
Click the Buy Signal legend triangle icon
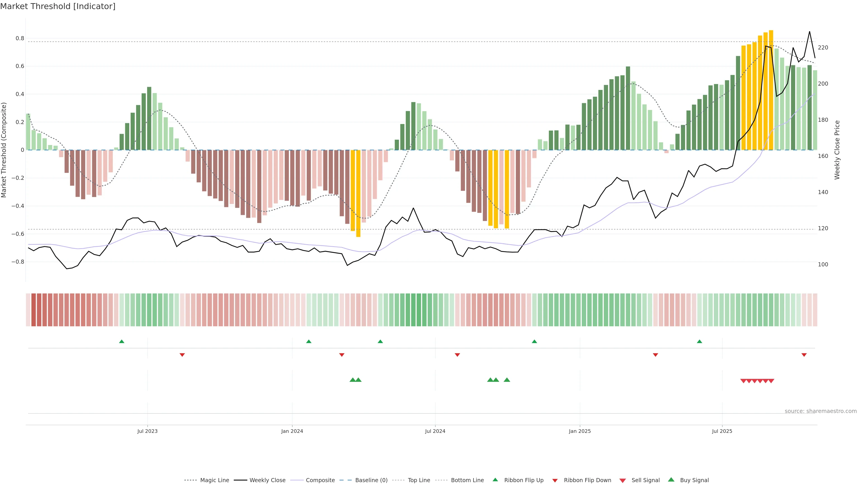(671, 480)
